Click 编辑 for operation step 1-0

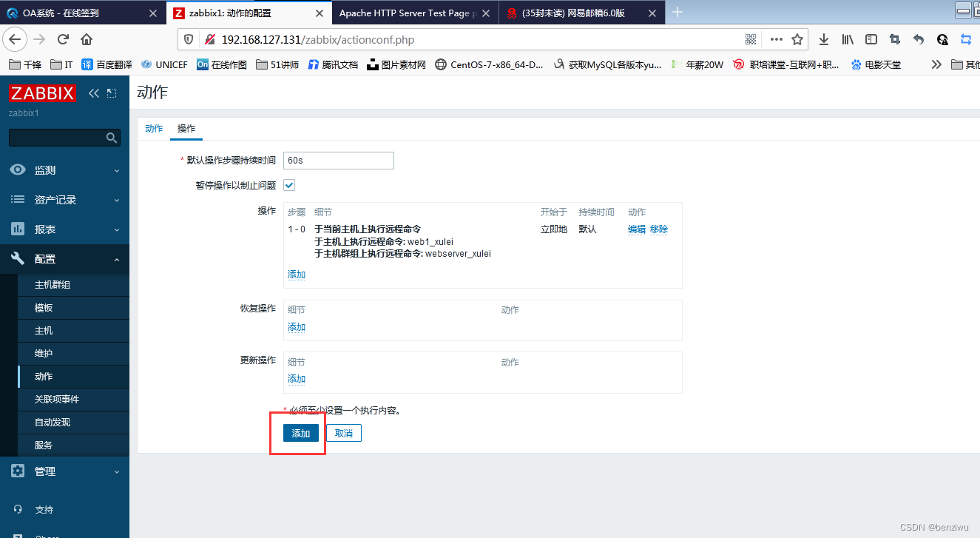point(637,229)
